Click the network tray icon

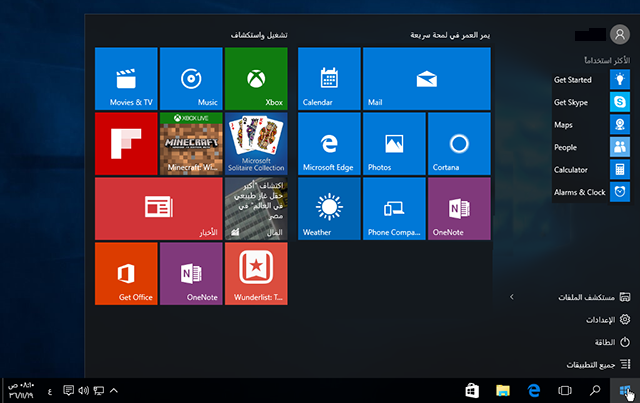coord(99,391)
